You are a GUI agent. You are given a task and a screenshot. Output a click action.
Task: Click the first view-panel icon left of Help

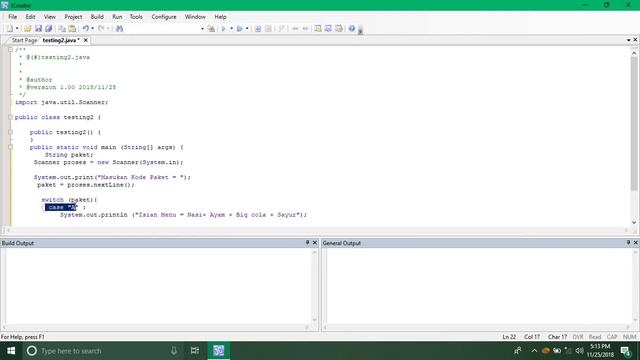coord(318,29)
